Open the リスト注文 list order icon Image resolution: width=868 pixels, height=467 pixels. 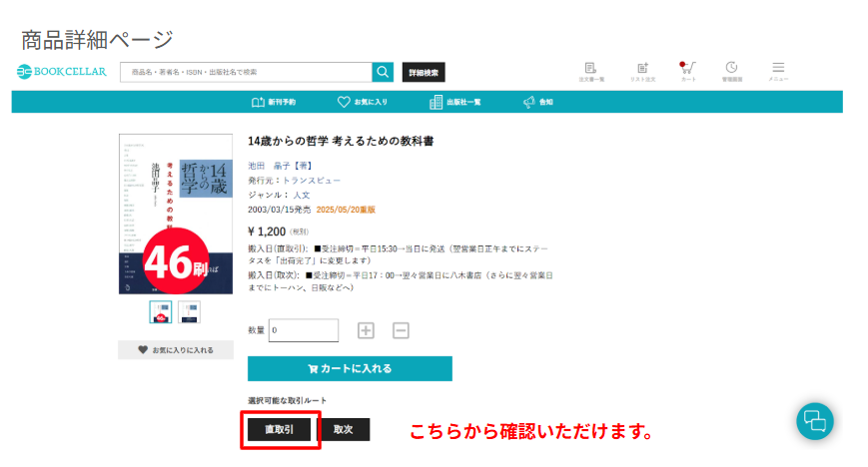pos(642,72)
